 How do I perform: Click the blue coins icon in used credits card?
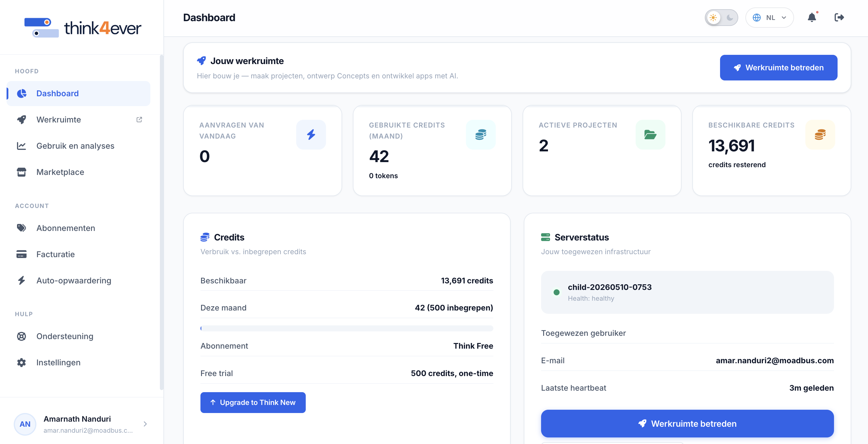point(481,135)
